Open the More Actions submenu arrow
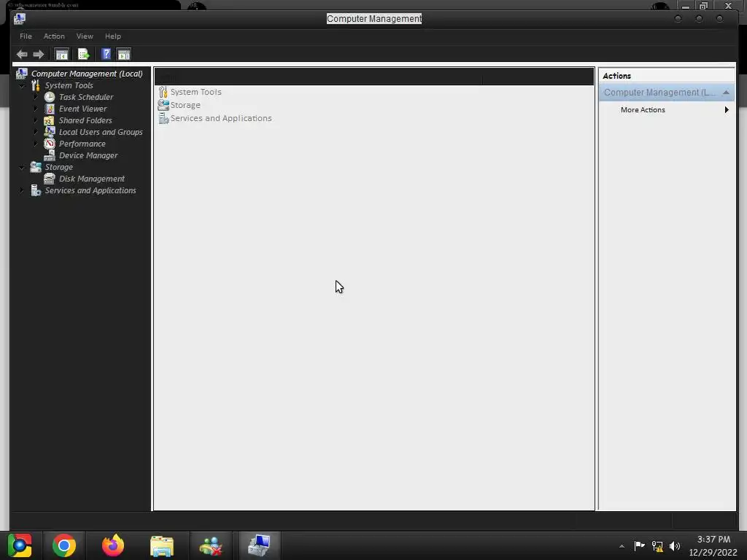The height and width of the screenshot is (560, 747). click(x=727, y=110)
